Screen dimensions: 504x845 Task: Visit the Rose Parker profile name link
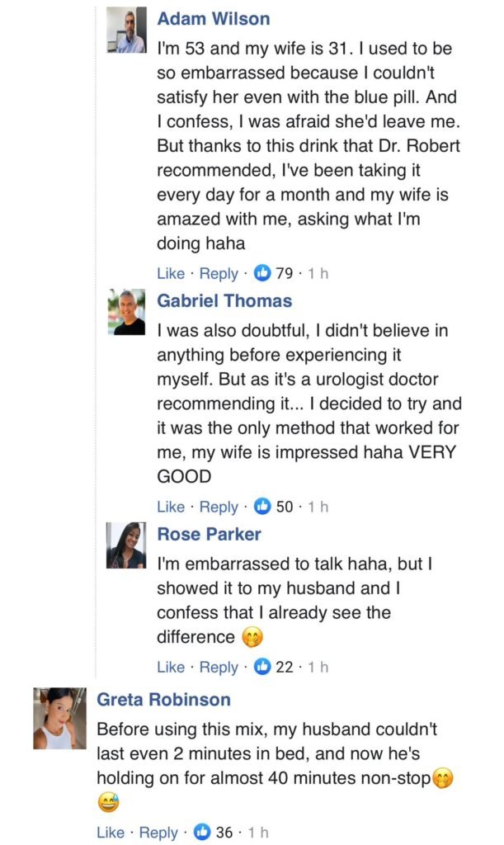pyautogui.click(x=209, y=534)
